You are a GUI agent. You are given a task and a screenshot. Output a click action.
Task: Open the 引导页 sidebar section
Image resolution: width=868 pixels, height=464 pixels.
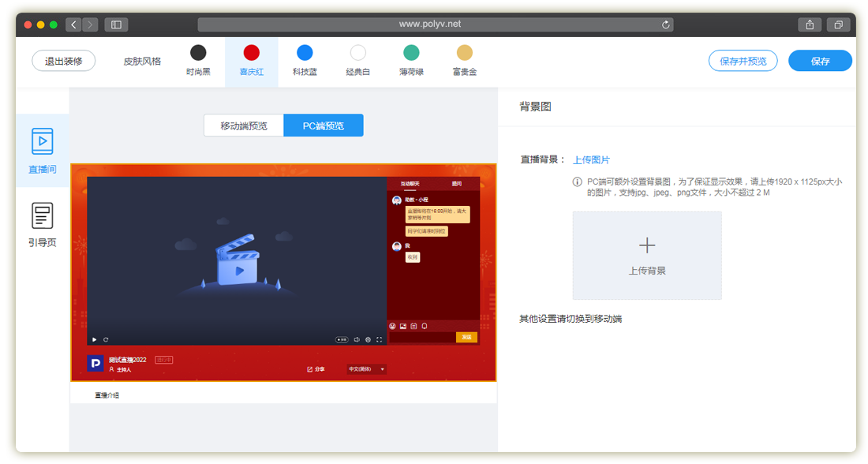click(42, 223)
